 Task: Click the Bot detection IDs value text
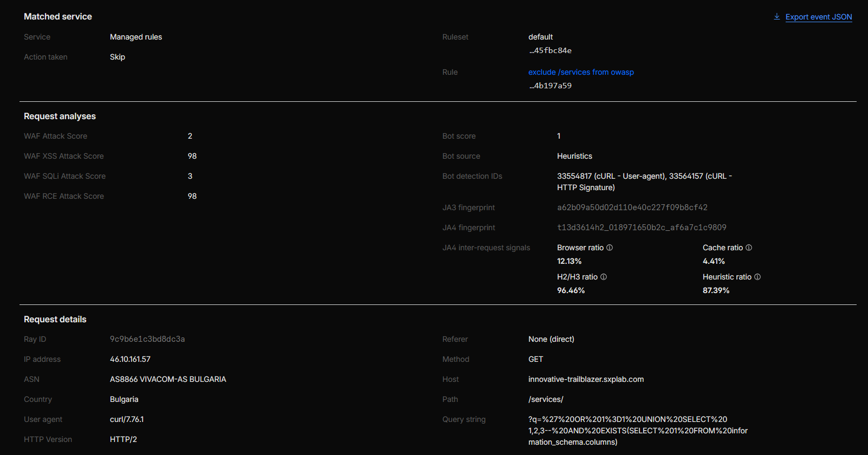644,181
